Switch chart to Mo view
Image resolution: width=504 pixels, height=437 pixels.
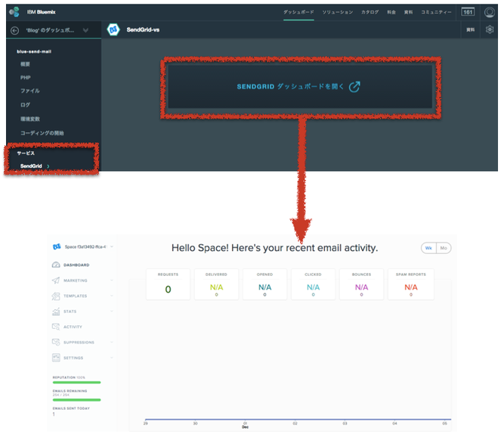point(444,248)
